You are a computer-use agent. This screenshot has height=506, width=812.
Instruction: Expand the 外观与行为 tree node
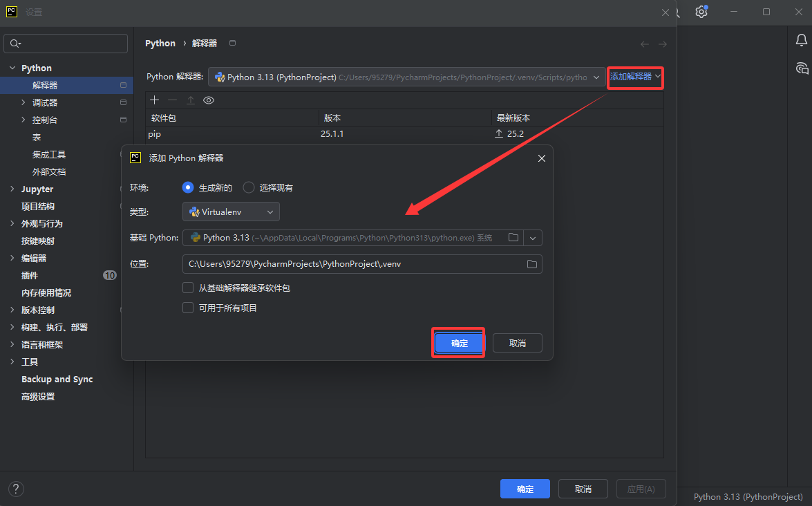coord(12,223)
